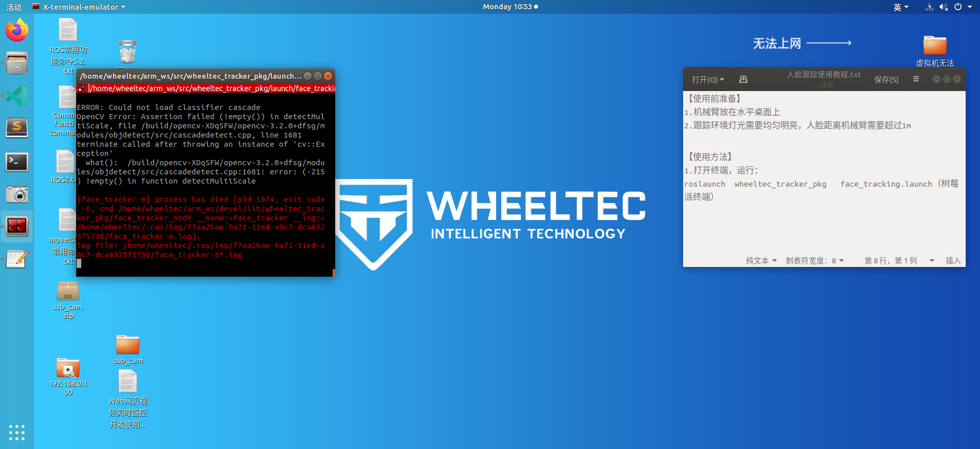The width and height of the screenshot is (980, 449).
Task: Click the red '[face_tracker-6] process has died' line
Action: 201,199
